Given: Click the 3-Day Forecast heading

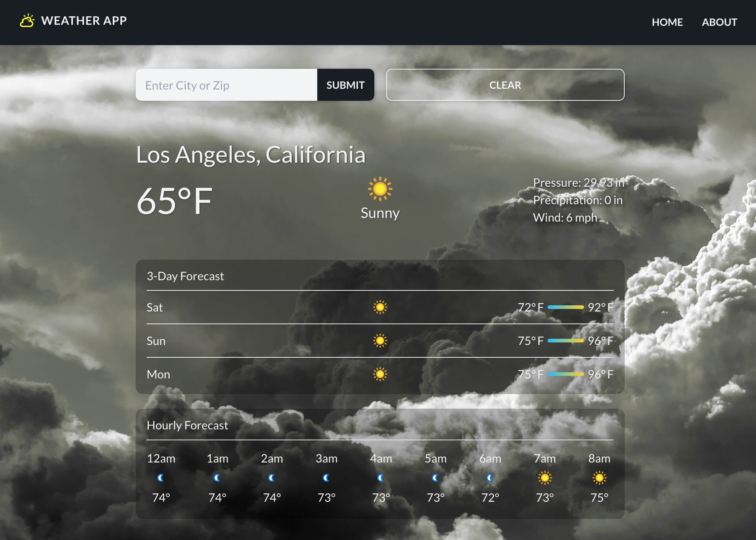Looking at the screenshot, I should tap(185, 276).
